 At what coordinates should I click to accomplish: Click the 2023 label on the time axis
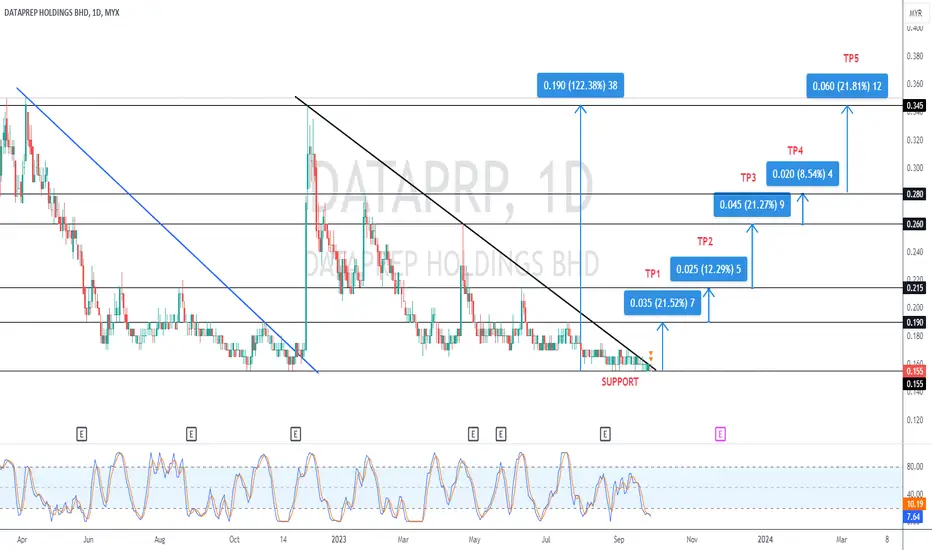(339, 540)
